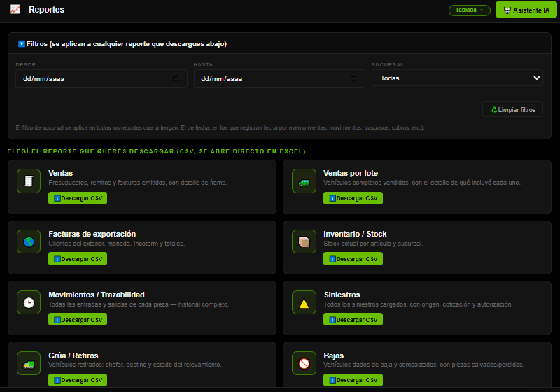The image size is (560, 392).
Task: Click 'Presupuestos, remitos y facturas emitidos' description
Action: 137,183
